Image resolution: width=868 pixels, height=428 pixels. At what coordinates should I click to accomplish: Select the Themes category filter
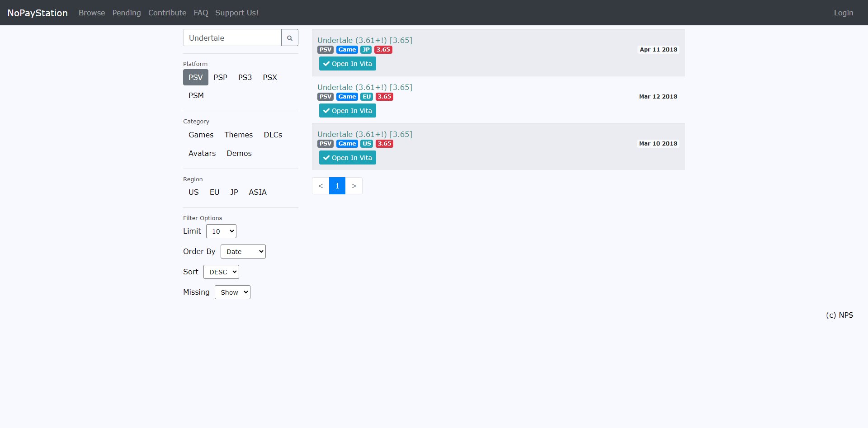[239, 135]
